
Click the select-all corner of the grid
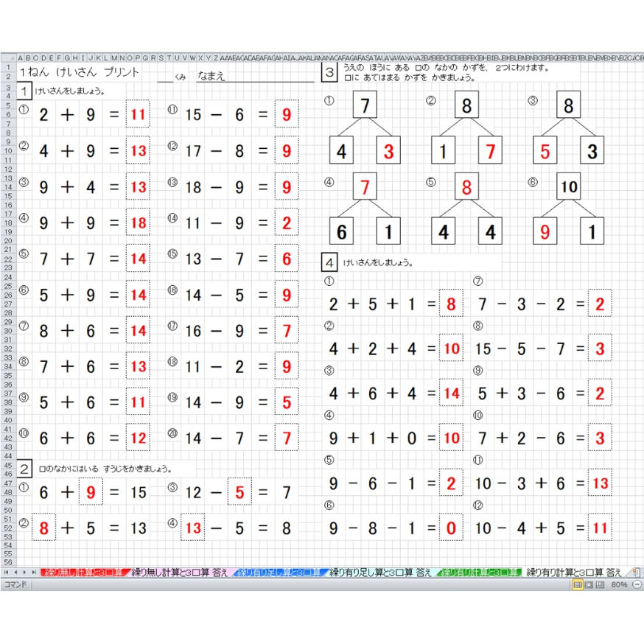(8, 58)
